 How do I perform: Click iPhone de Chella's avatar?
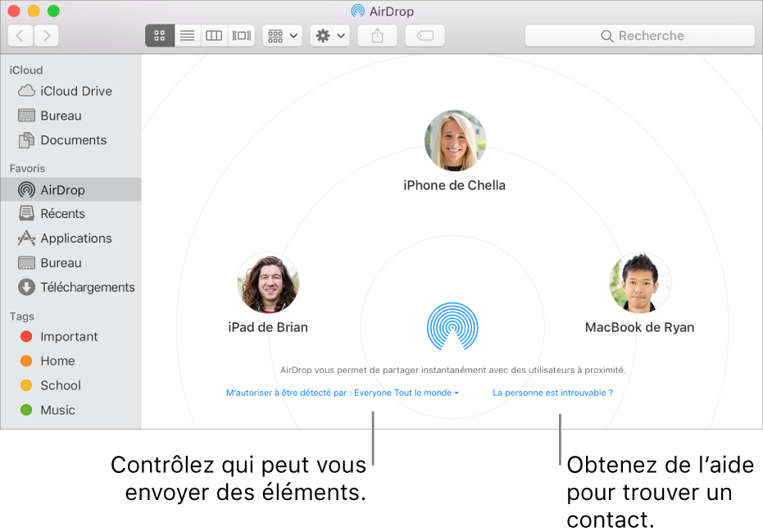point(455,141)
